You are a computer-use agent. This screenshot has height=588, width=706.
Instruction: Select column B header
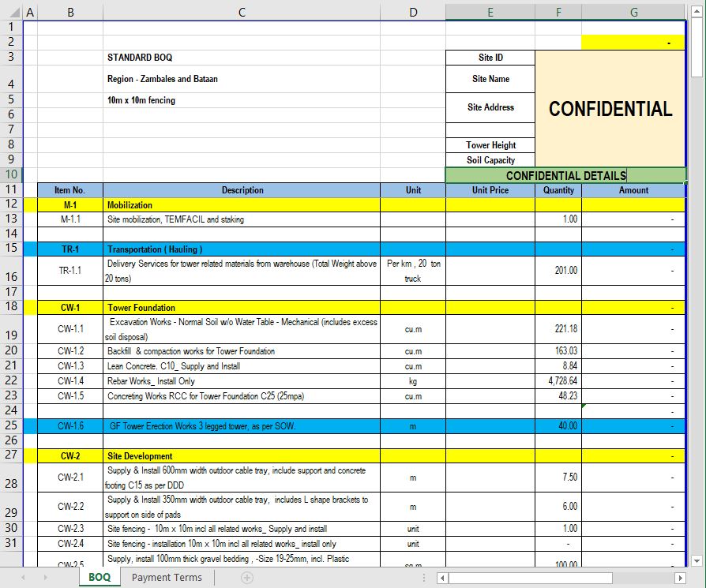(x=70, y=12)
